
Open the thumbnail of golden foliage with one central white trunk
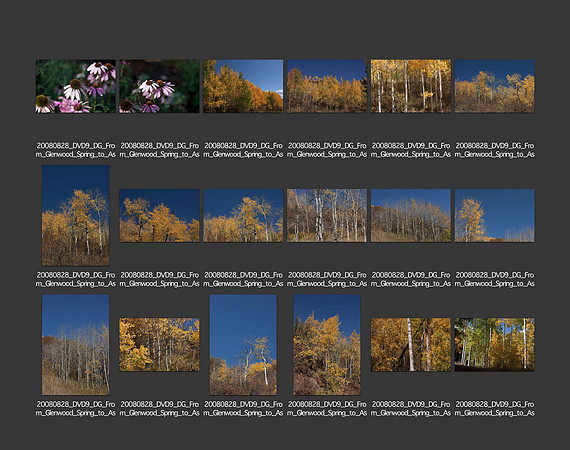click(x=411, y=345)
